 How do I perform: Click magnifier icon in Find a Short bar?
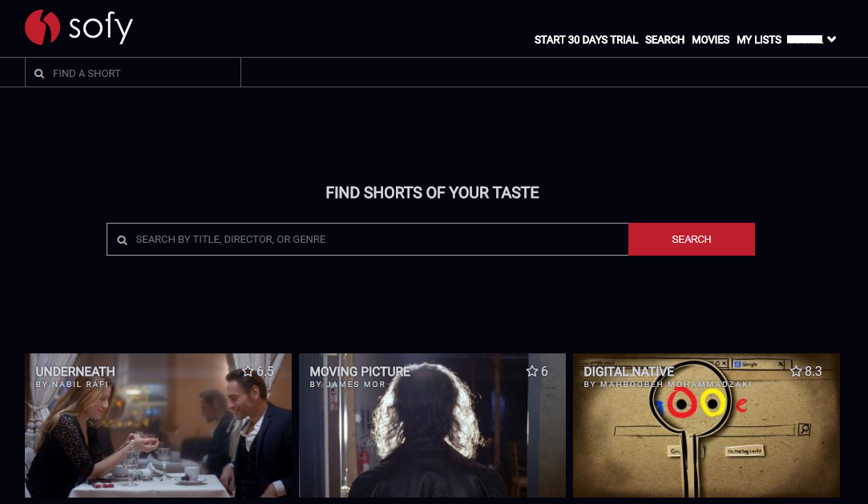(39, 74)
